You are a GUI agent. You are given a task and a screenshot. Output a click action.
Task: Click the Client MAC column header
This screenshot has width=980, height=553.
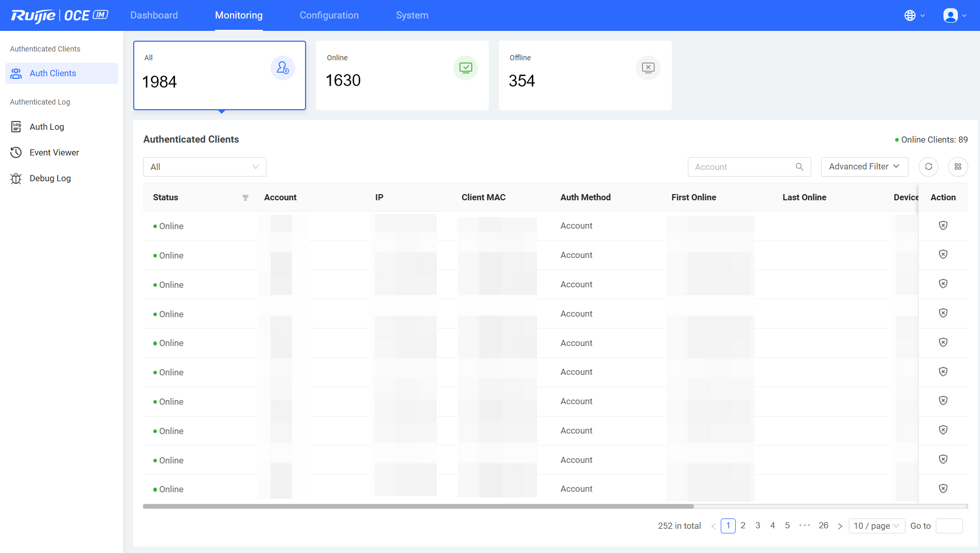point(484,198)
